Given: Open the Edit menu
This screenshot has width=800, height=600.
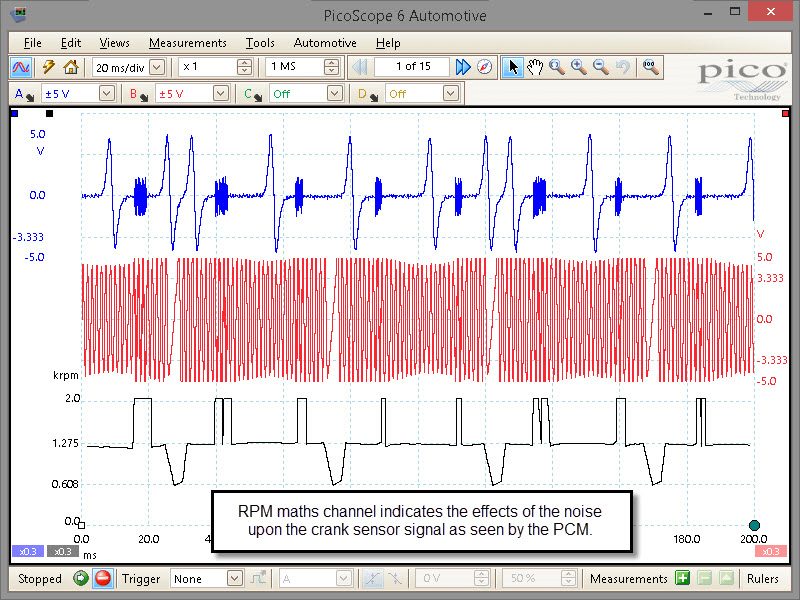Looking at the screenshot, I should [71, 43].
